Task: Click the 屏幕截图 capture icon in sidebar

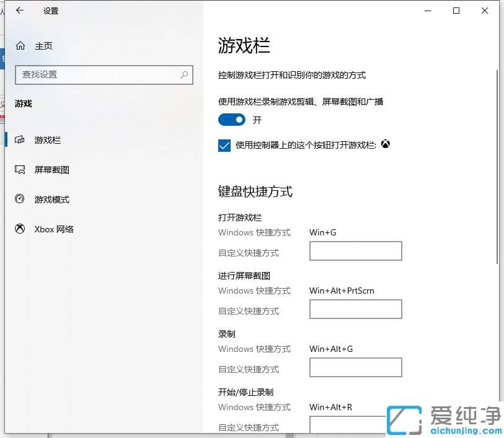Action: (19, 169)
